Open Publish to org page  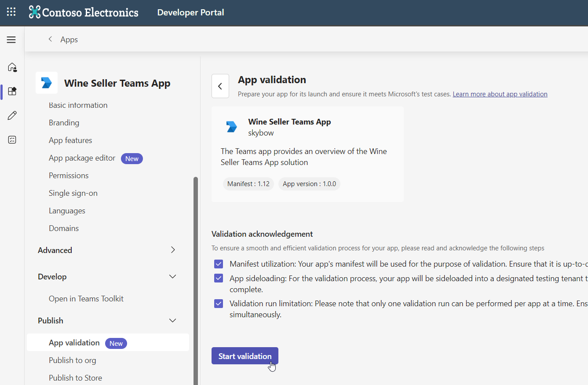pyautogui.click(x=73, y=360)
